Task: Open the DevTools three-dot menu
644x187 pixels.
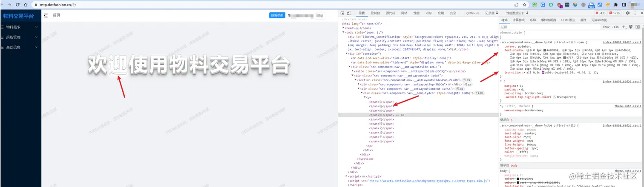Action: (x=634, y=13)
